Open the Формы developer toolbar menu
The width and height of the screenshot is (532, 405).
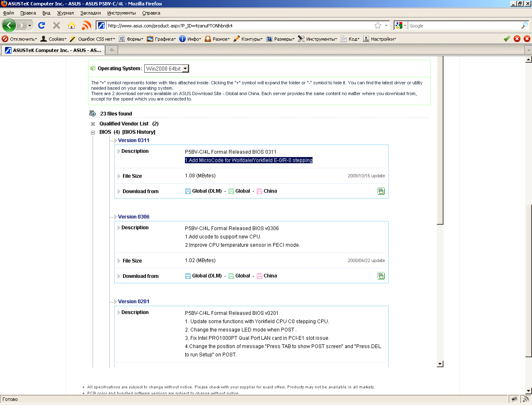[x=131, y=39]
